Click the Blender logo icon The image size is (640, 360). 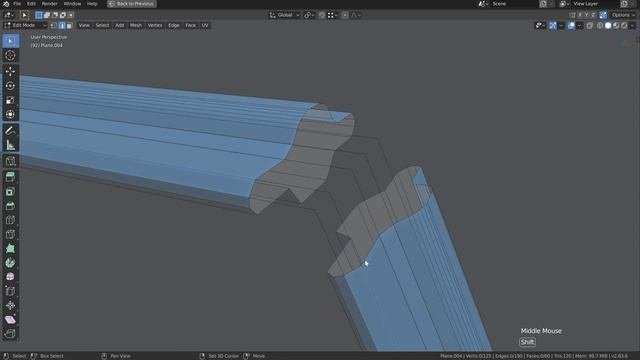[x=6, y=4]
